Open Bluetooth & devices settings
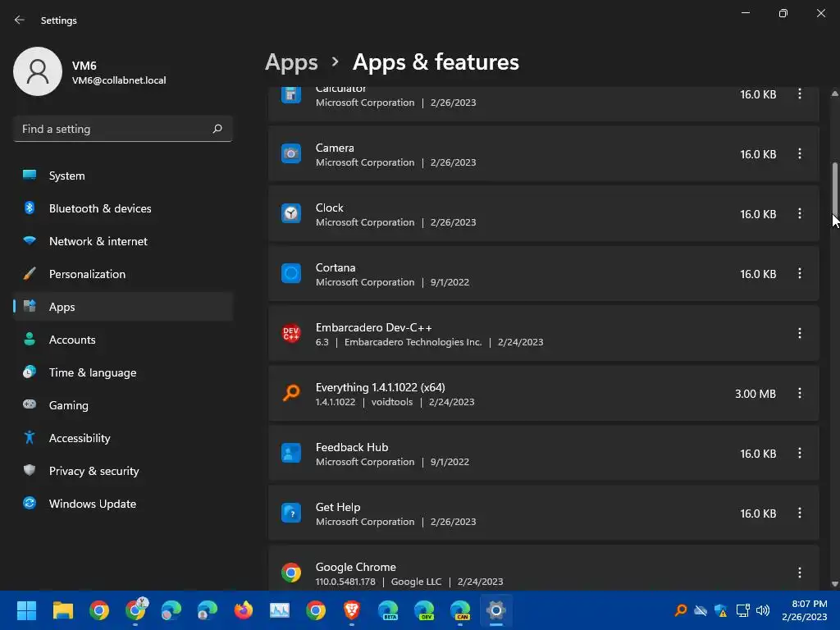Screen dimensions: 840x630 (x=123, y=208)
